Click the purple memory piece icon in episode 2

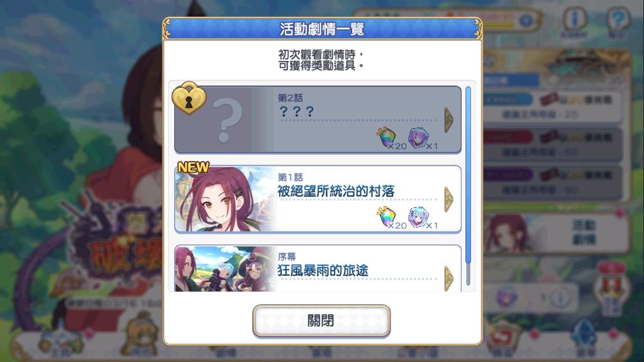[x=418, y=138]
